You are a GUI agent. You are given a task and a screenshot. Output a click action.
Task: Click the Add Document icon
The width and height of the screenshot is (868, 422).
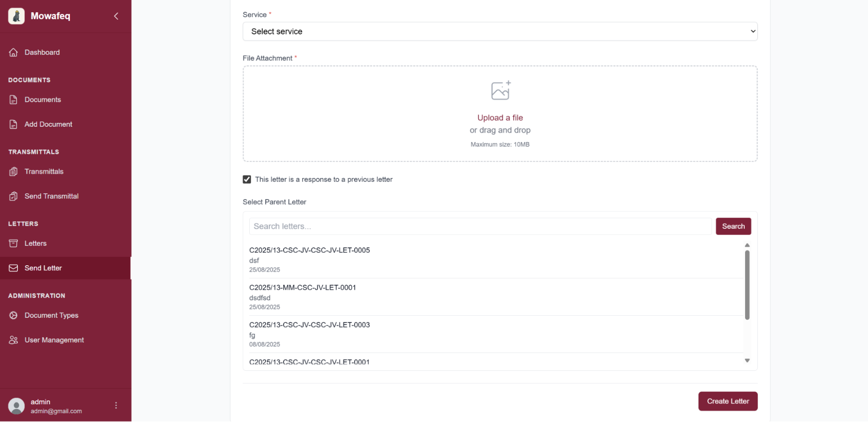point(13,124)
